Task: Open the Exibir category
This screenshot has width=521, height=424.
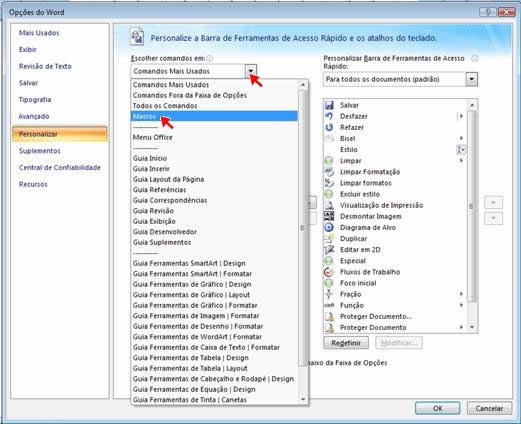Action: click(x=28, y=50)
